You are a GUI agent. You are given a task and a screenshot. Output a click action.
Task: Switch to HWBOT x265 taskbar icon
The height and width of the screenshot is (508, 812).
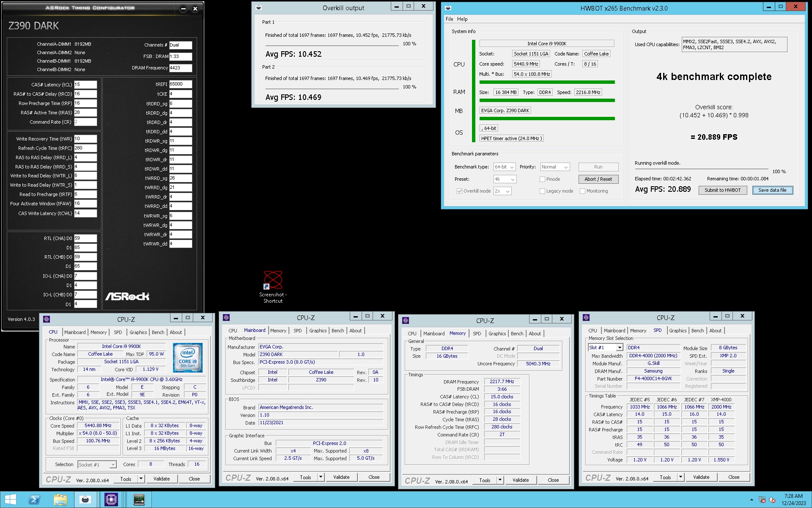pyautogui.click(x=85, y=500)
